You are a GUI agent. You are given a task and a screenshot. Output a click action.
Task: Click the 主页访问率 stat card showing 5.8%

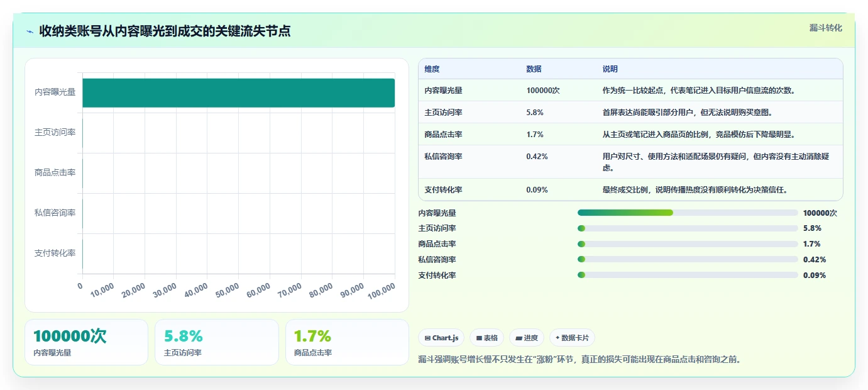point(217,342)
